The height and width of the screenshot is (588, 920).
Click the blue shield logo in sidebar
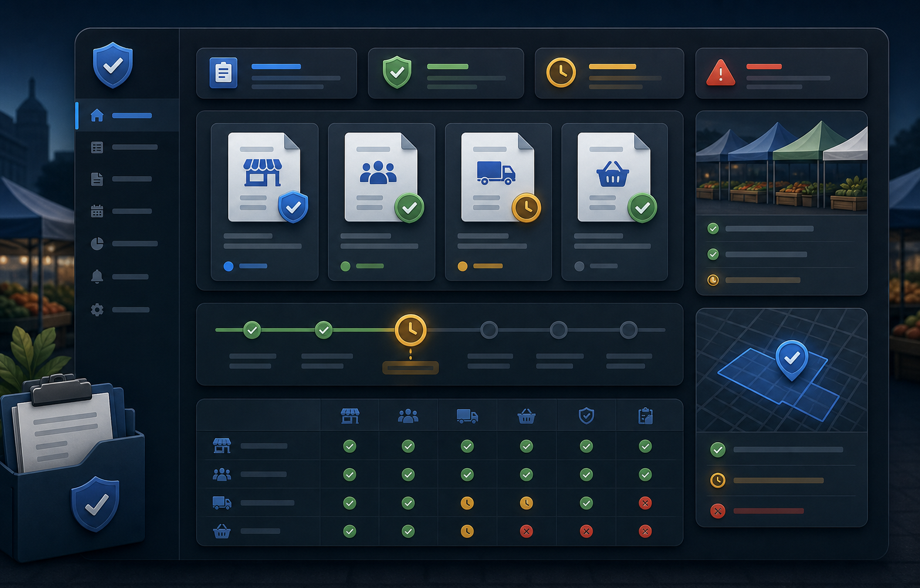(x=113, y=64)
